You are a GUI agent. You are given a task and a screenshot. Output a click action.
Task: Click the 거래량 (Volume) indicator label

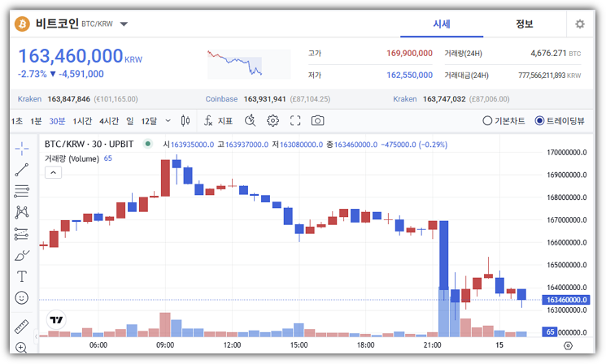tap(72, 158)
